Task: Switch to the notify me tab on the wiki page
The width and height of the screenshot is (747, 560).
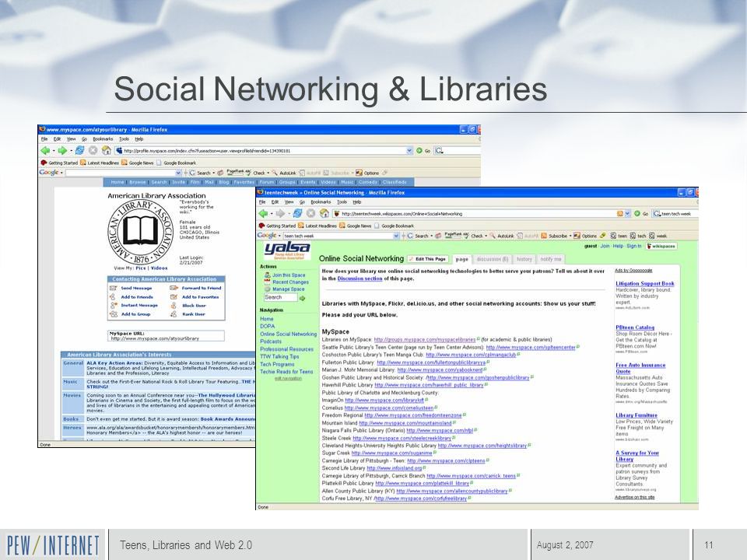Action: 551,260
